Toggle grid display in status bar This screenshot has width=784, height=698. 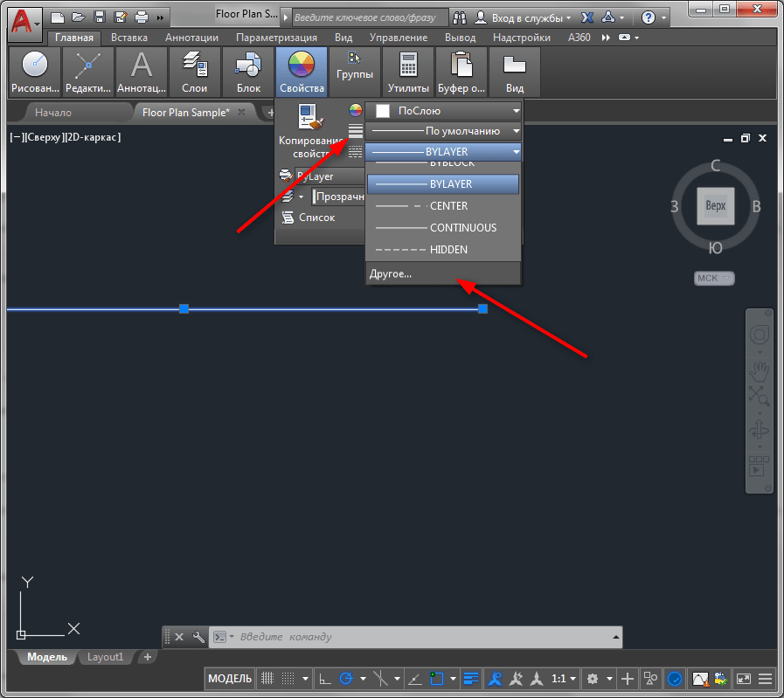(268, 679)
